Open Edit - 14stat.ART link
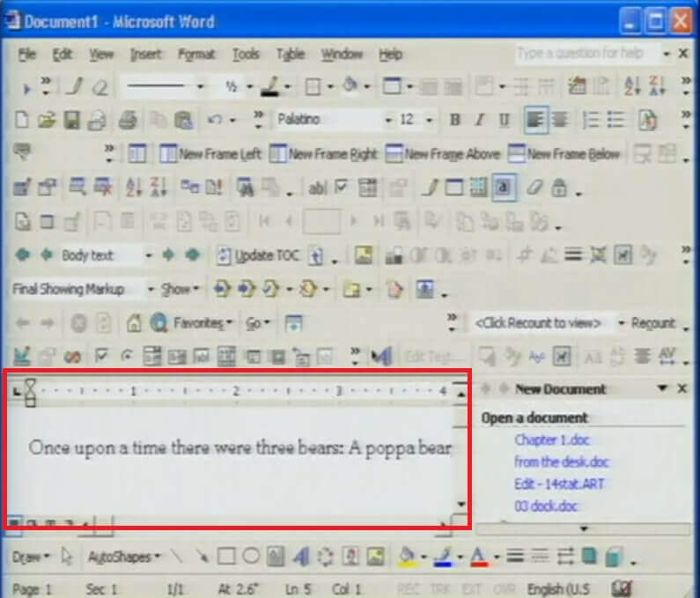Image resolution: width=700 pixels, height=598 pixels. click(559, 484)
